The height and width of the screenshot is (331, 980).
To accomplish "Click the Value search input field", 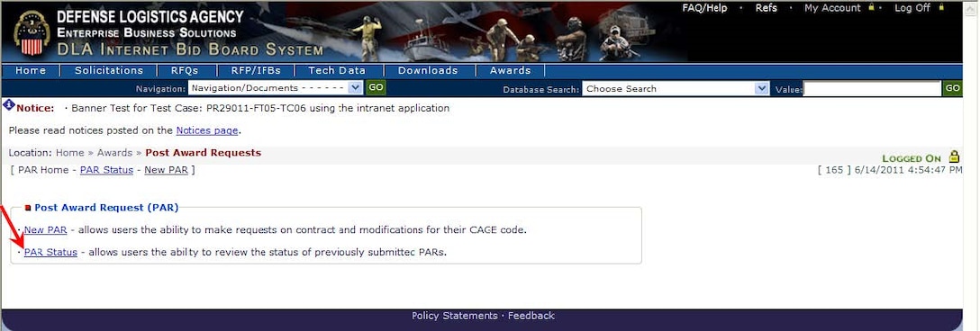I will tap(872, 89).
